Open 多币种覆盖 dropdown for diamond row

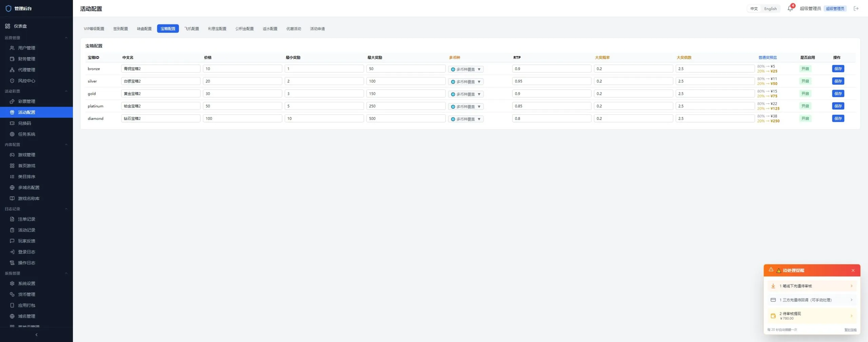tap(466, 119)
